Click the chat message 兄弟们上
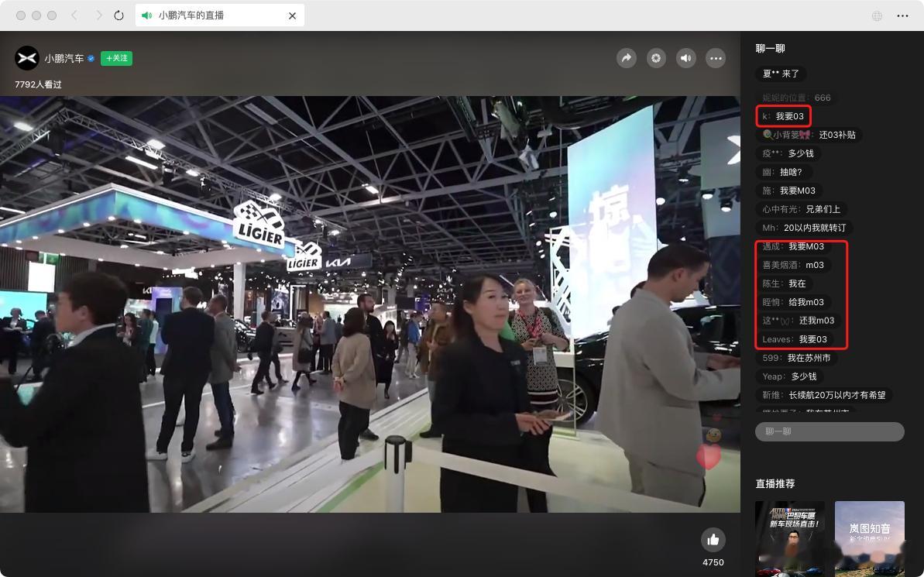Image resolution: width=924 pixels, height=577 pixels. click(802, 209)
